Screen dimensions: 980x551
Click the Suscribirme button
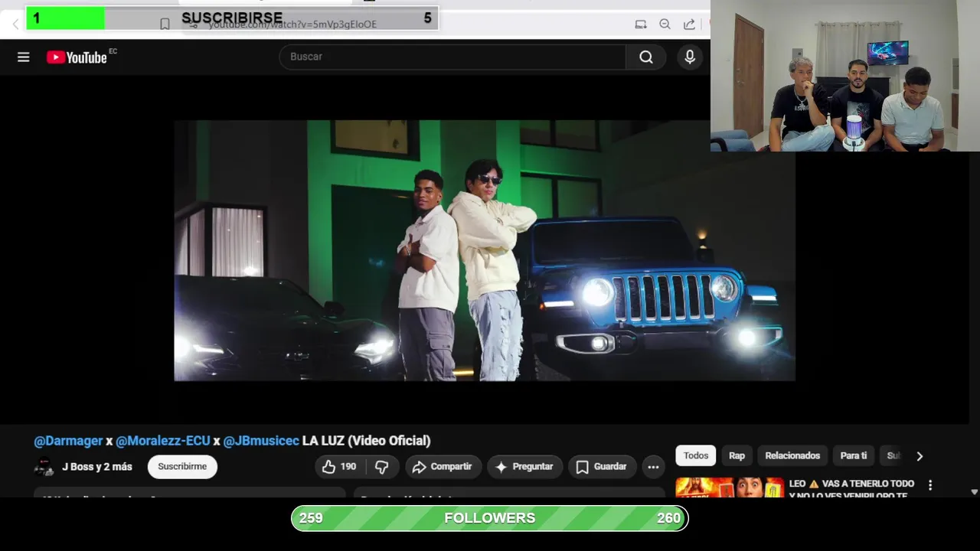pos(182,467)
